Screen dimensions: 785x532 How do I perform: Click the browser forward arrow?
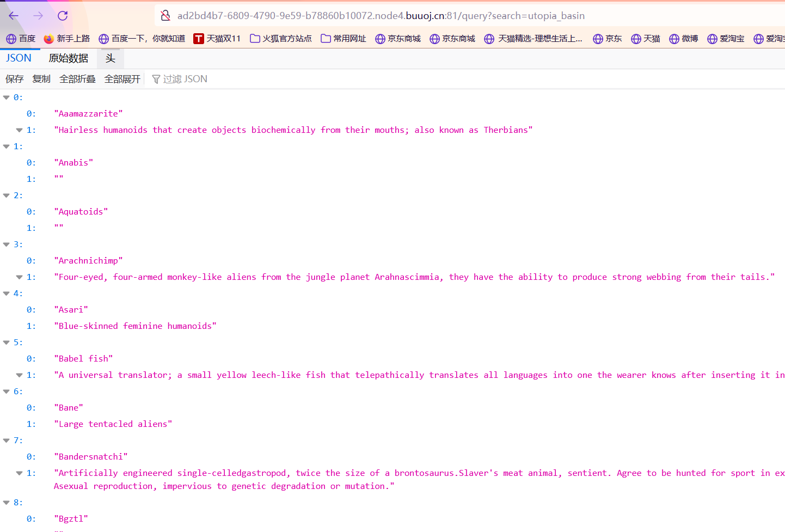click(x=38, y=16)
